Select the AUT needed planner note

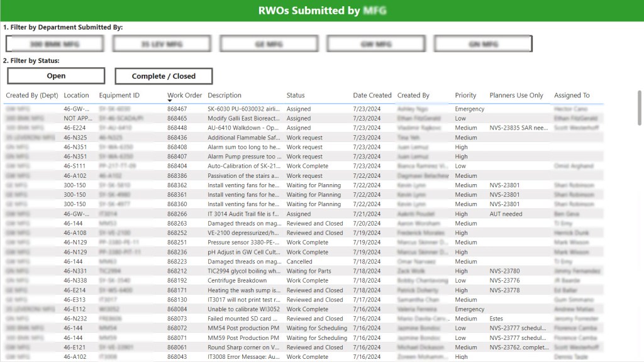tap(506, 214)
